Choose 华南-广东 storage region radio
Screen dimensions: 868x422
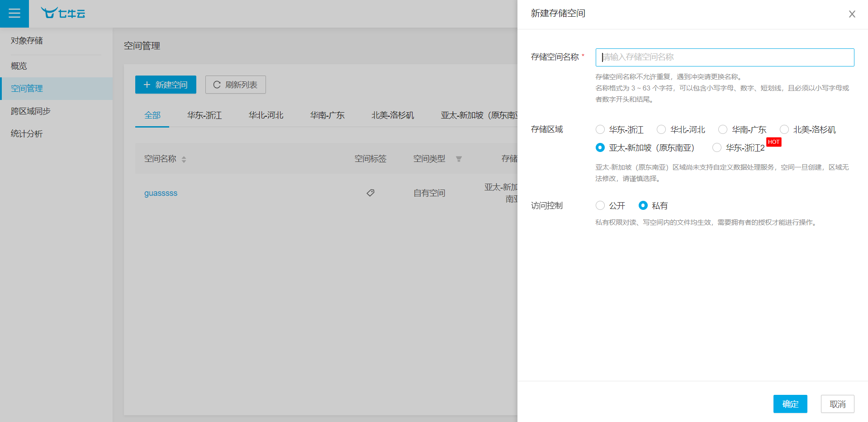coord(723,130)
